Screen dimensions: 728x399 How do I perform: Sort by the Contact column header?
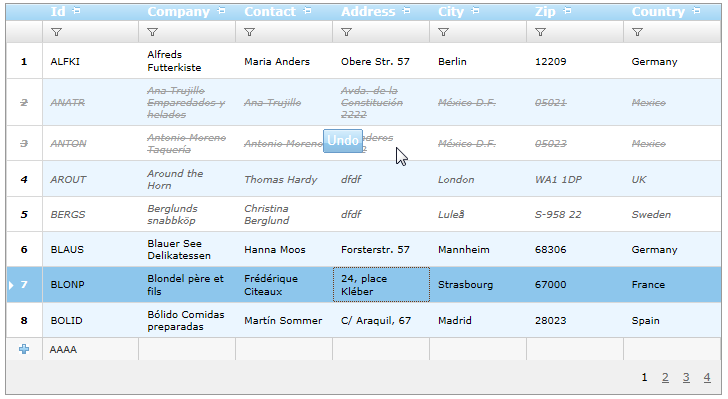coord(270,12)
